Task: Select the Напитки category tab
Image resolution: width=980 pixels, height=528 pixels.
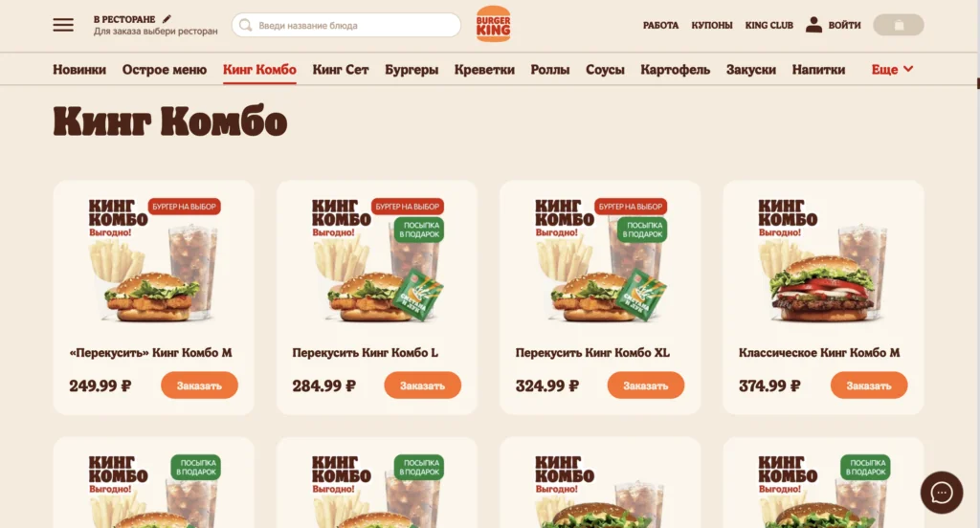Action: coord(818,70)
